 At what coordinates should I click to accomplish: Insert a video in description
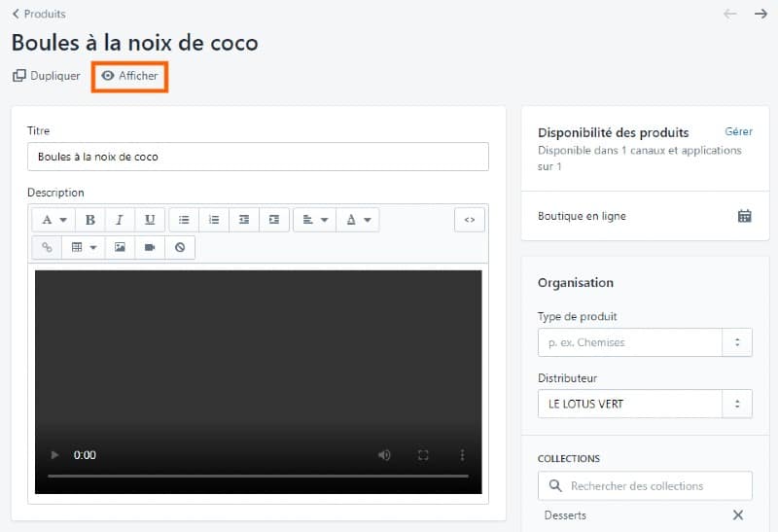click(x=150, y=247)
